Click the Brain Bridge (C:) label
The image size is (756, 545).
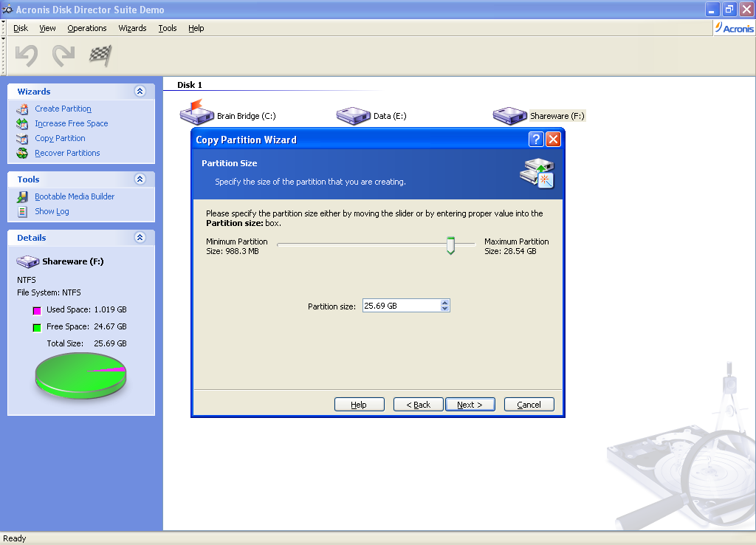(x=247, y=116)
